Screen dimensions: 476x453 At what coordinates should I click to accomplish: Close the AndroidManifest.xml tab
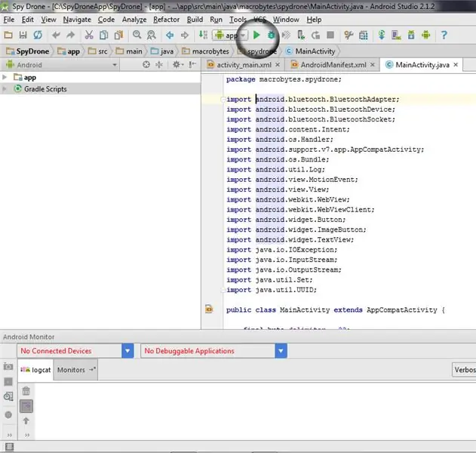click(373, 65)
